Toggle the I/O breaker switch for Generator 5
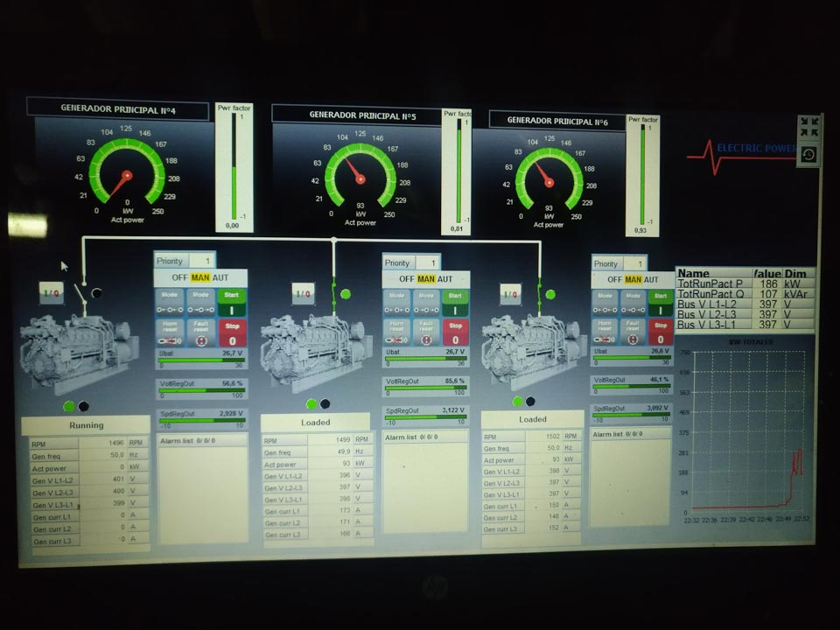840x630 pixels. [x=304, y=295]
